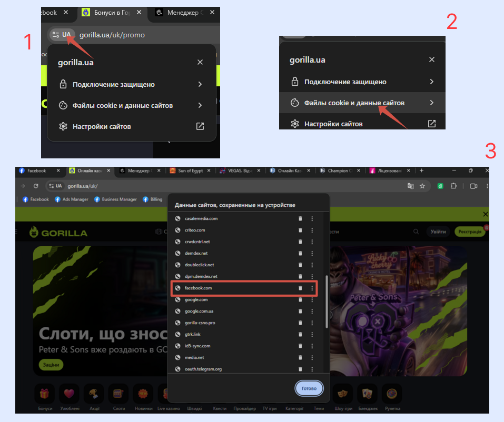Image resolution: width=504 pixels, height=422 pixels.
Task: Delete casalemedia.com data via trash icon
Action: (x=300, y=219)
